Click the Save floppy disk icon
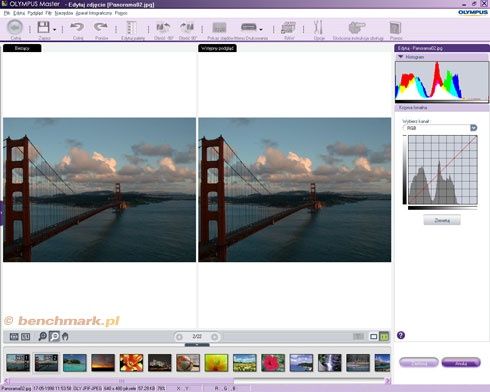Image resolution: width=490 pixels, height=392 pixels. point(43,27)
